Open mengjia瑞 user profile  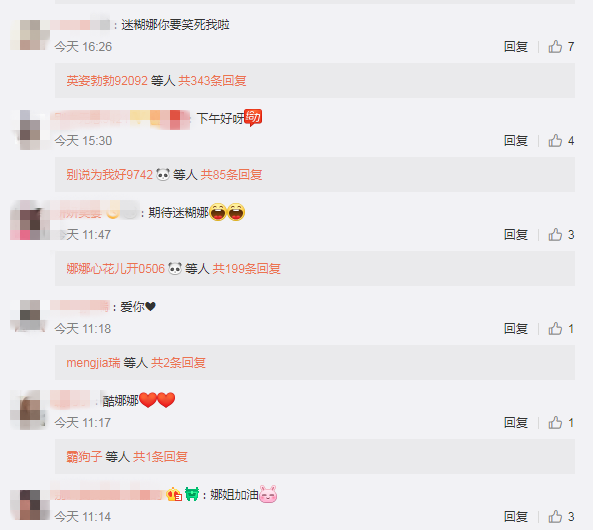click(x=93, y=363)
